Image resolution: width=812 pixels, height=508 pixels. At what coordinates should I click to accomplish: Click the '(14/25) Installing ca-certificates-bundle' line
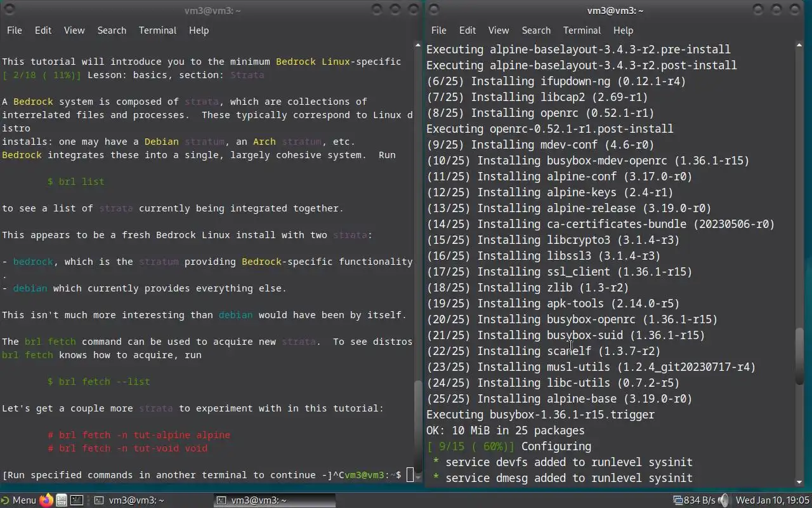[x=601, y=224]
